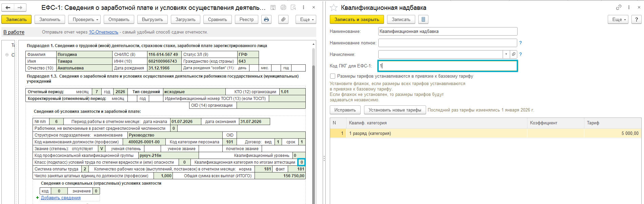Click the question mark beside Начисление

[521, 54]
